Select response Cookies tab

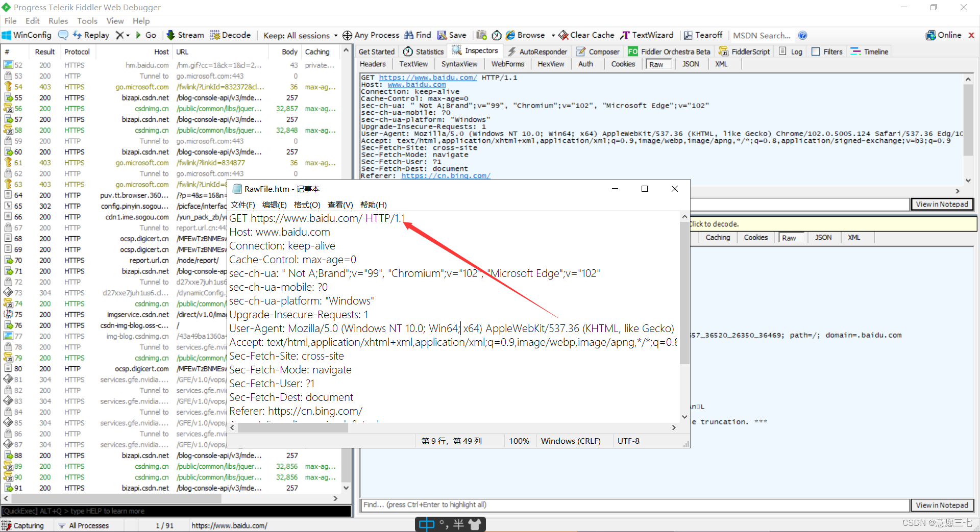(x=755, y=238)
